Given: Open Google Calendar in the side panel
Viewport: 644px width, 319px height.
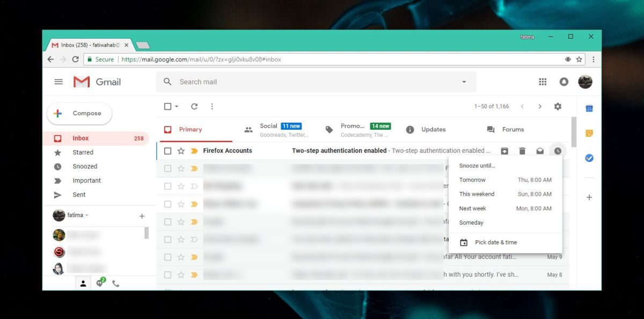Looking at the screenshot, I should [x=589, y=108].
